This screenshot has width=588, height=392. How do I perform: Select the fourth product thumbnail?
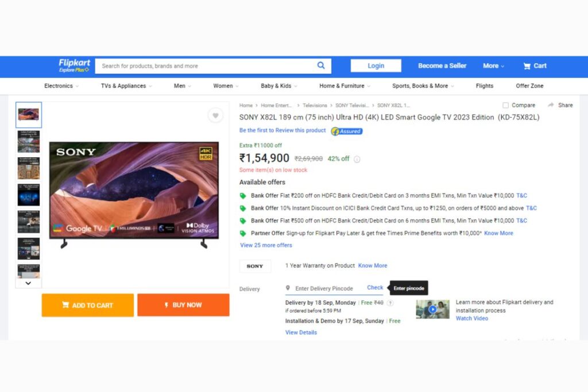[x=29, y=195]
